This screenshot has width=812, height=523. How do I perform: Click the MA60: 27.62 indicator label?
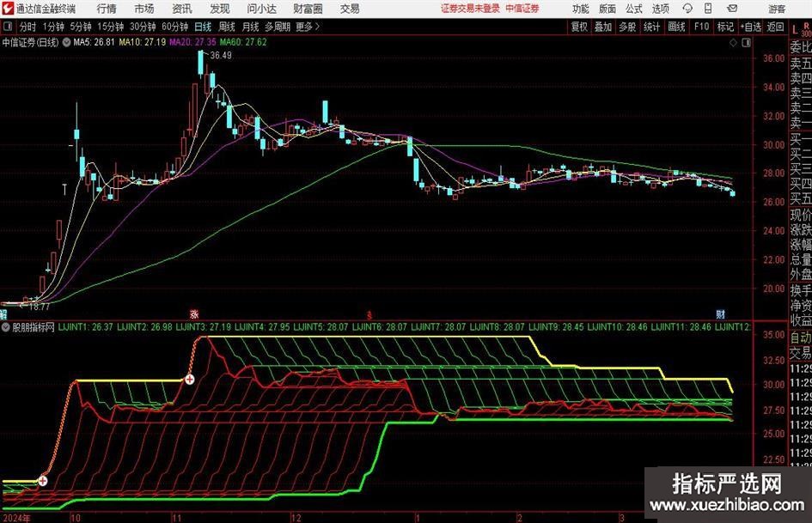243,42
